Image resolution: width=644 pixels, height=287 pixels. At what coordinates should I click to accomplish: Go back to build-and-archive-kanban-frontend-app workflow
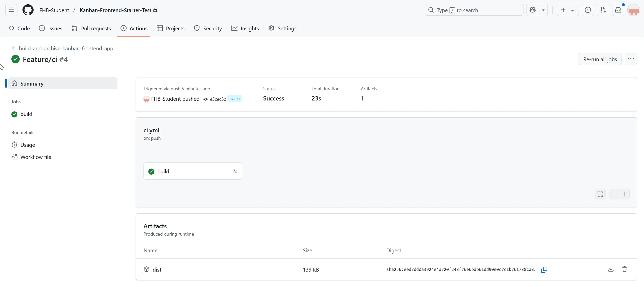tap(66, 48)
